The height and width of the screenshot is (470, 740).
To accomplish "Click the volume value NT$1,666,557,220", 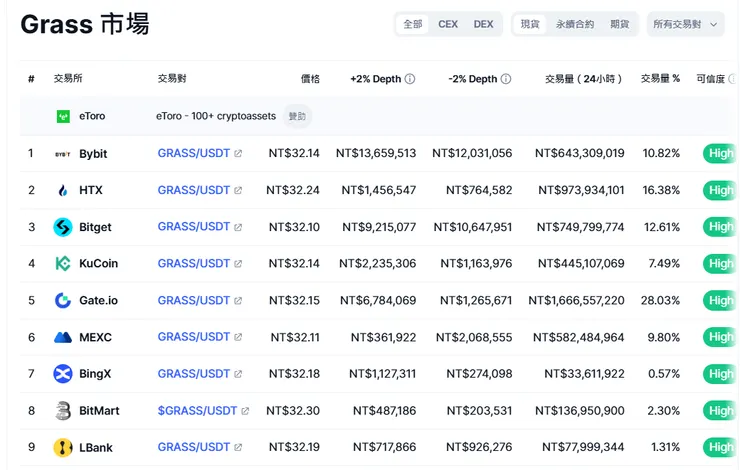I will click(576, 300).
